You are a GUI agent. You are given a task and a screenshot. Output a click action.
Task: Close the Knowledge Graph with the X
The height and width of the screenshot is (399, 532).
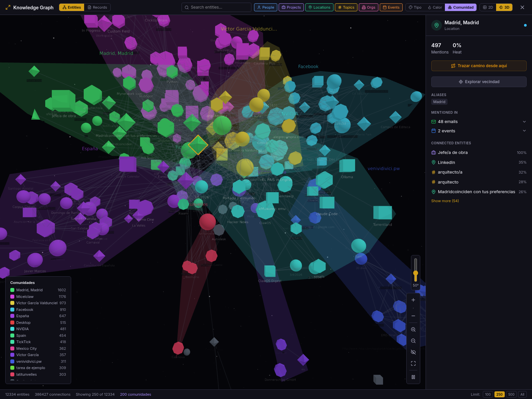(522, 7)
